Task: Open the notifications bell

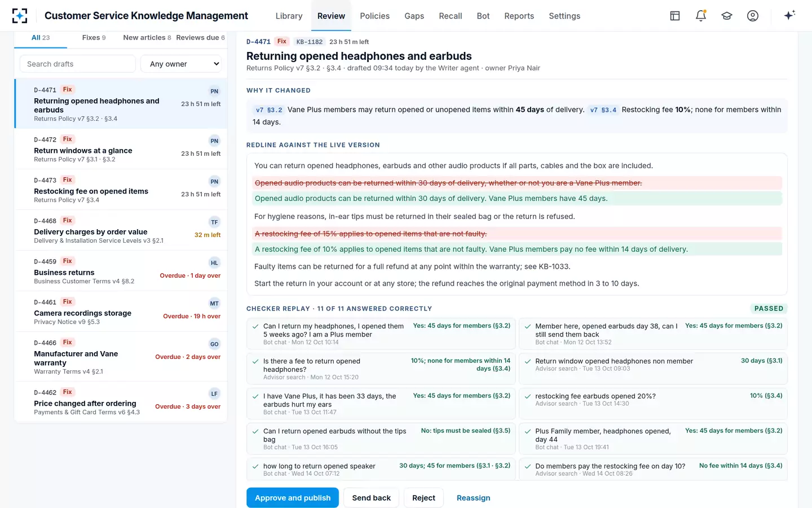Action: (x=701, y=16)
